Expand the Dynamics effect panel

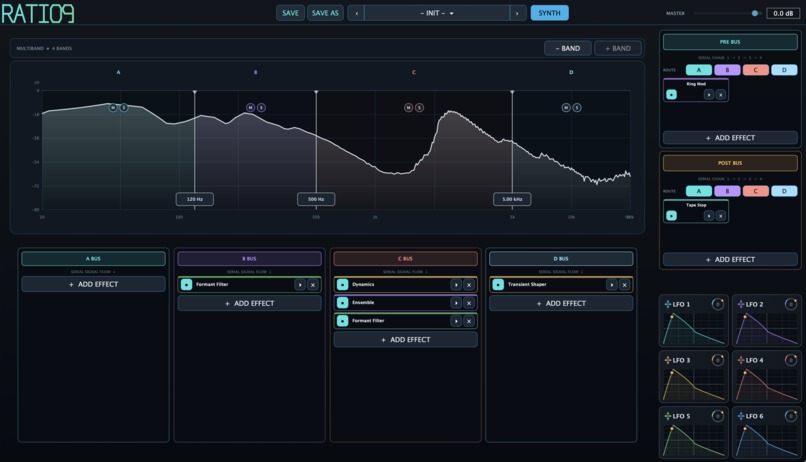point(456,285)
